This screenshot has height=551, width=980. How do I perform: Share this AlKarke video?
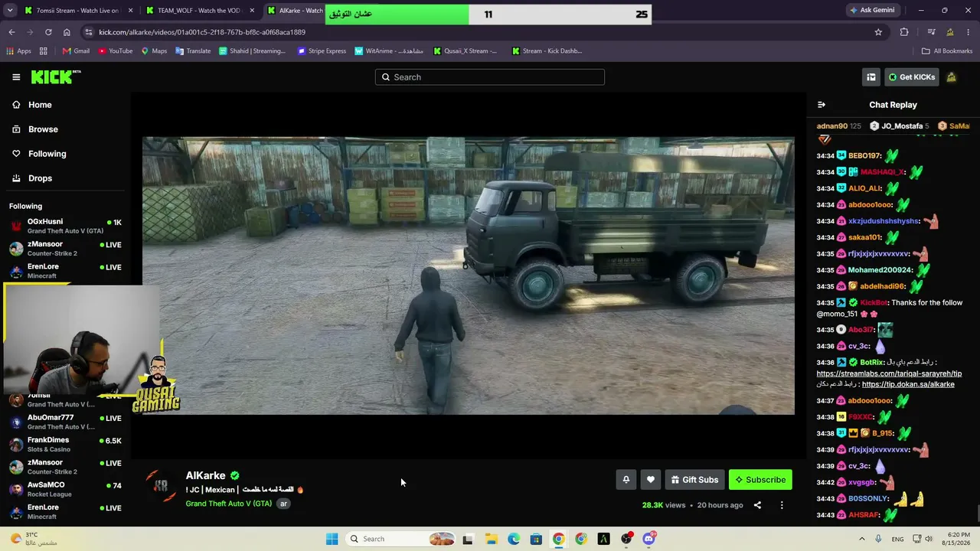757,505
